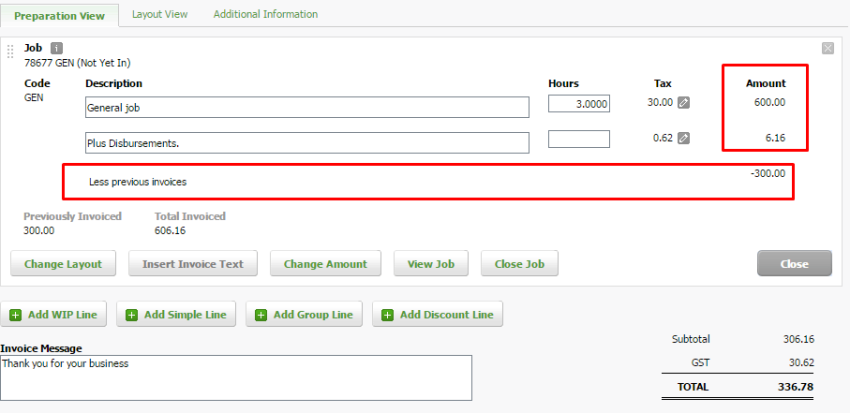Click the Change Layout button
This screenshot has width=850, height=413.
63,264
